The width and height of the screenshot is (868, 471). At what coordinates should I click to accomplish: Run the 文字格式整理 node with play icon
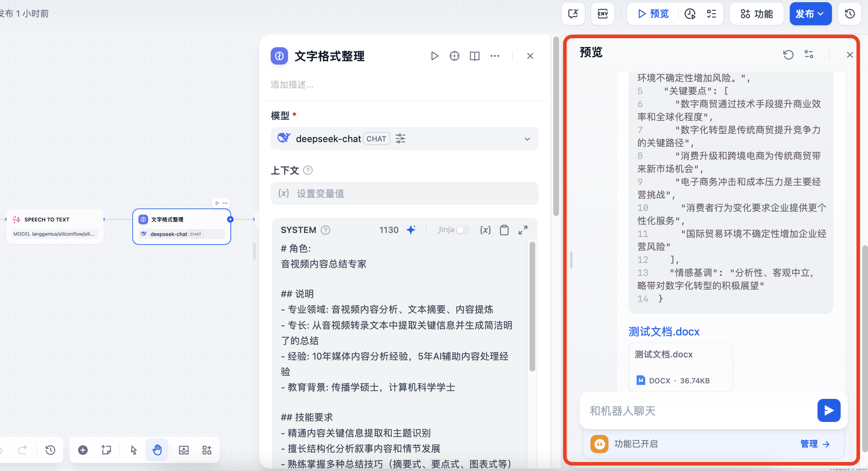point(435,56)
